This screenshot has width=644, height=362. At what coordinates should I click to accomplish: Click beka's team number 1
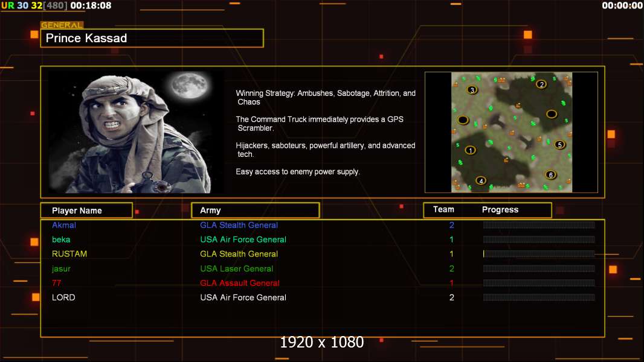pos(452,240)
